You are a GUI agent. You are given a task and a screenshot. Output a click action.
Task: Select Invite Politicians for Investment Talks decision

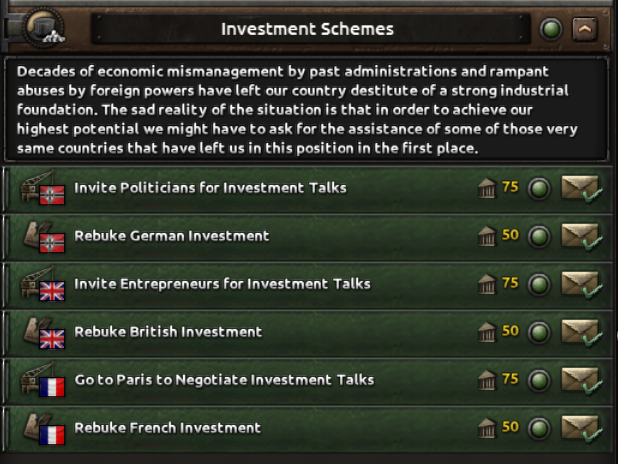[210, 188]
